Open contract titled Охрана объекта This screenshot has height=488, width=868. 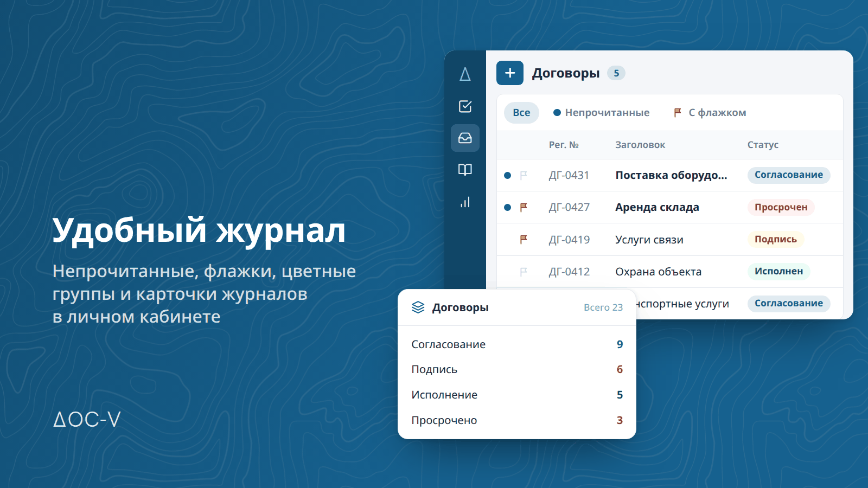click(x=658, y=272)
